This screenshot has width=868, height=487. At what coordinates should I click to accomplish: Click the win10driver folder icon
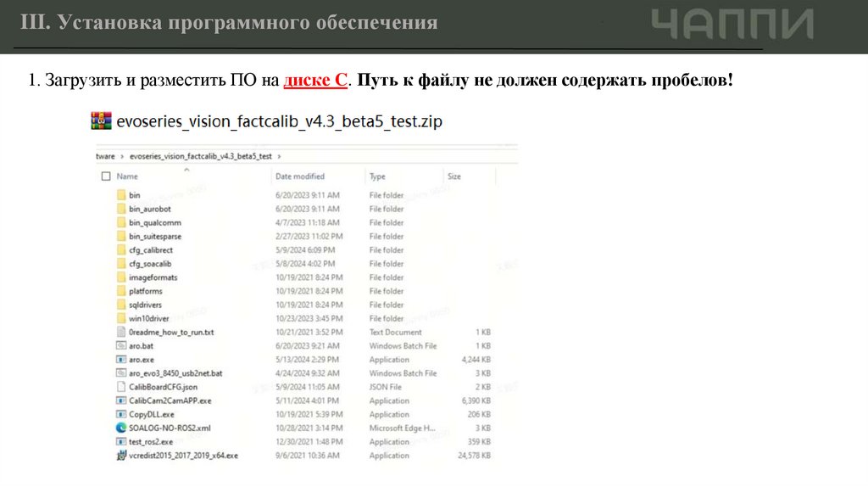coord(121,318)
